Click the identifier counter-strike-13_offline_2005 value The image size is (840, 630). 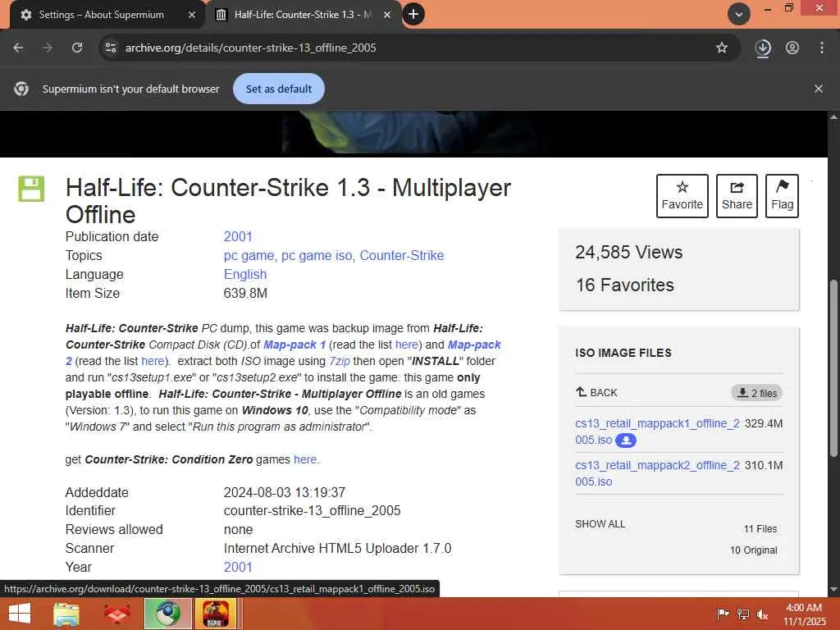click(x=313, y=510)
